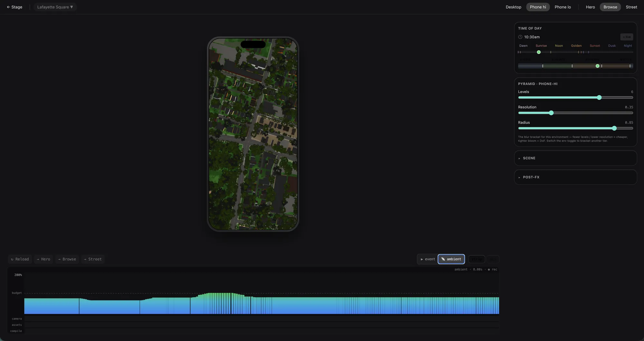Click the '→ Street' shortcut button
644x341 pixels.
[93, 259]
